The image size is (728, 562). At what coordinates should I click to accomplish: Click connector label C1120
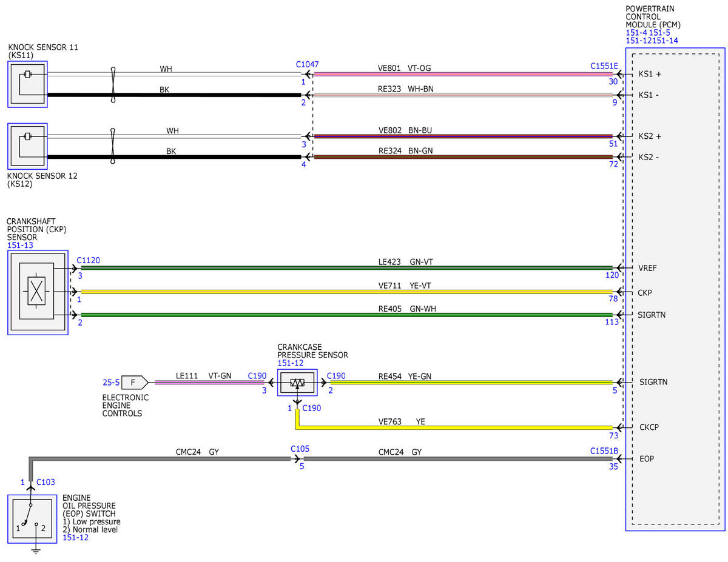pos(88,260)
